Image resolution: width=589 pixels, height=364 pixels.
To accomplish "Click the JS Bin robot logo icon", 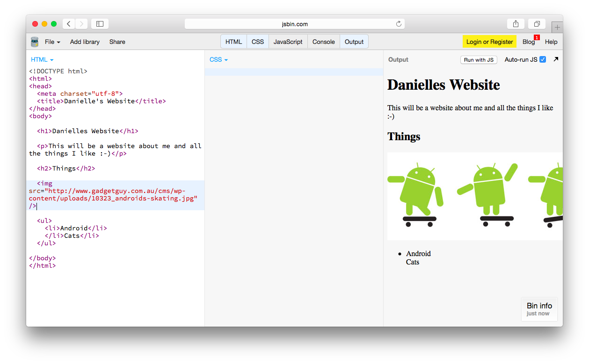I will pyautogui.click(x=35, y=42).
